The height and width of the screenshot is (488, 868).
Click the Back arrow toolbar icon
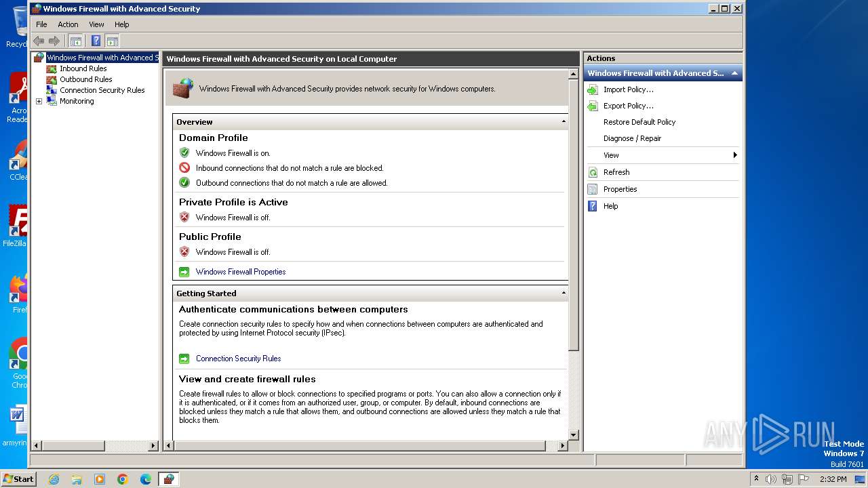click(x=39, y=41)
